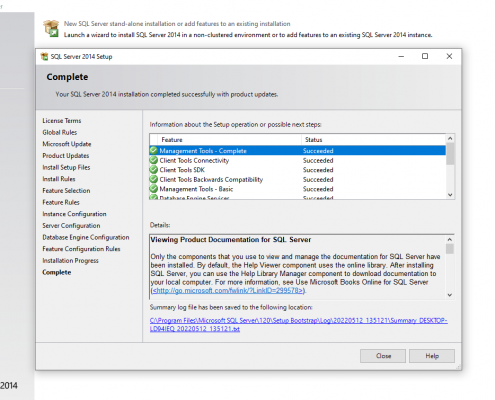The height and width of the screenshot is (400, 495).
Task: Click green check beside Client Tools Backwards Compatibility
Action: [154, 179]
